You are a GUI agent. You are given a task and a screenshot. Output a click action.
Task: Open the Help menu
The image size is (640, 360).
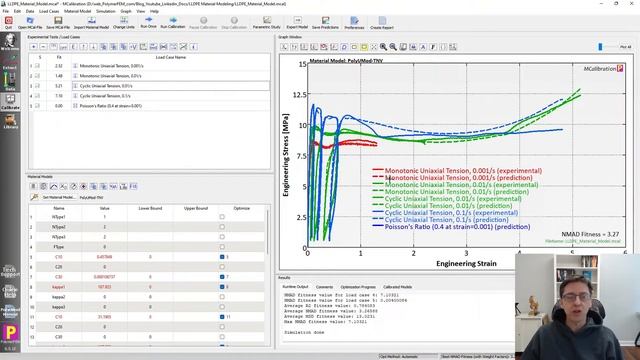[154, 11]
